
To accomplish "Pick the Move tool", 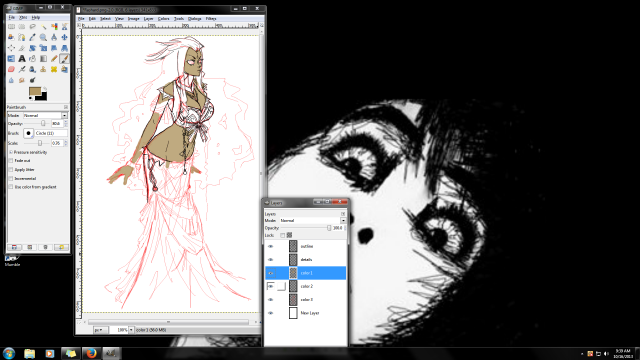I will 64,38.
